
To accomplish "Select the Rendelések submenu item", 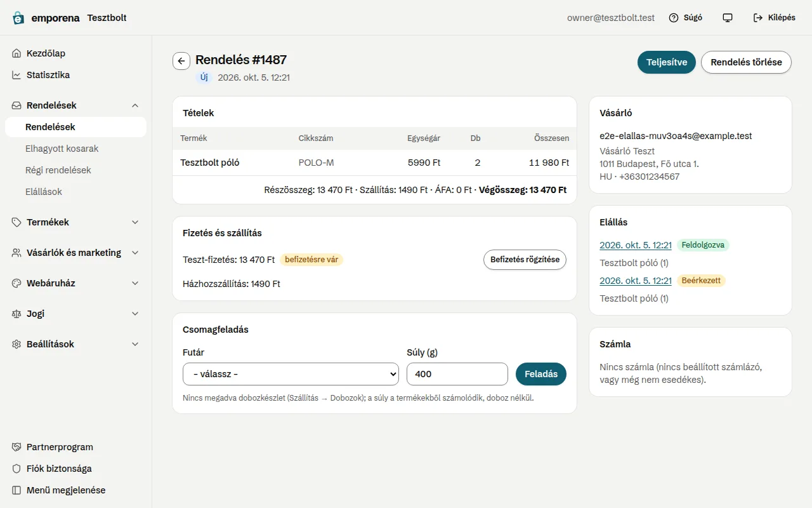I will coord(76,127).
